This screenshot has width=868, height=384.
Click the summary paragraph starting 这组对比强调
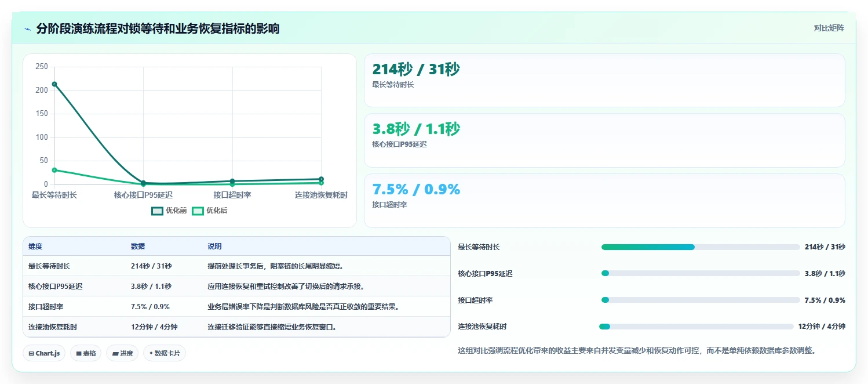[x=637, y=350]
